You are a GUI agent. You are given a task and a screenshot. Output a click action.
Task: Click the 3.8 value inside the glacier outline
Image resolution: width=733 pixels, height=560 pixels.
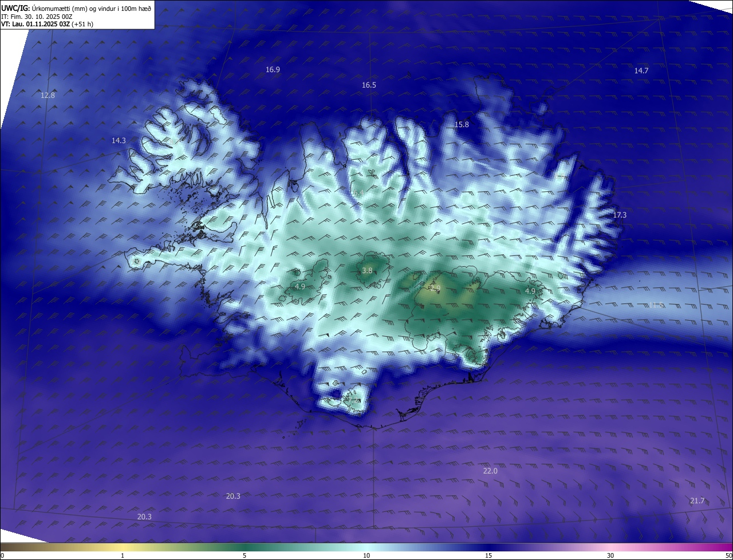point(367,271)
